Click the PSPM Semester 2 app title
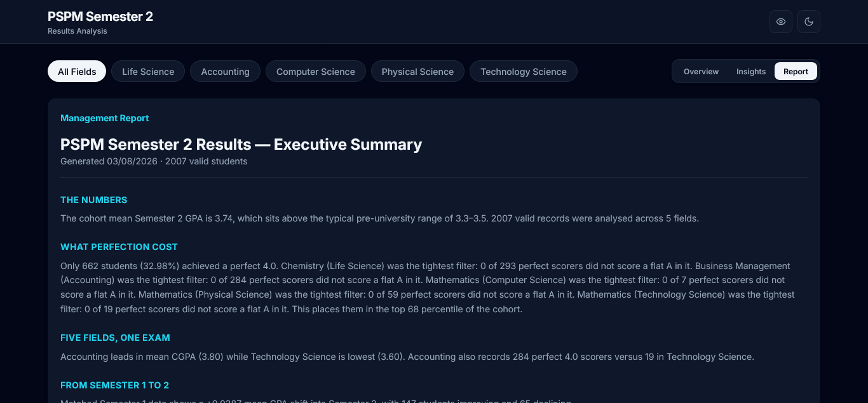This screenshot has width=868, height=403. 100,17
